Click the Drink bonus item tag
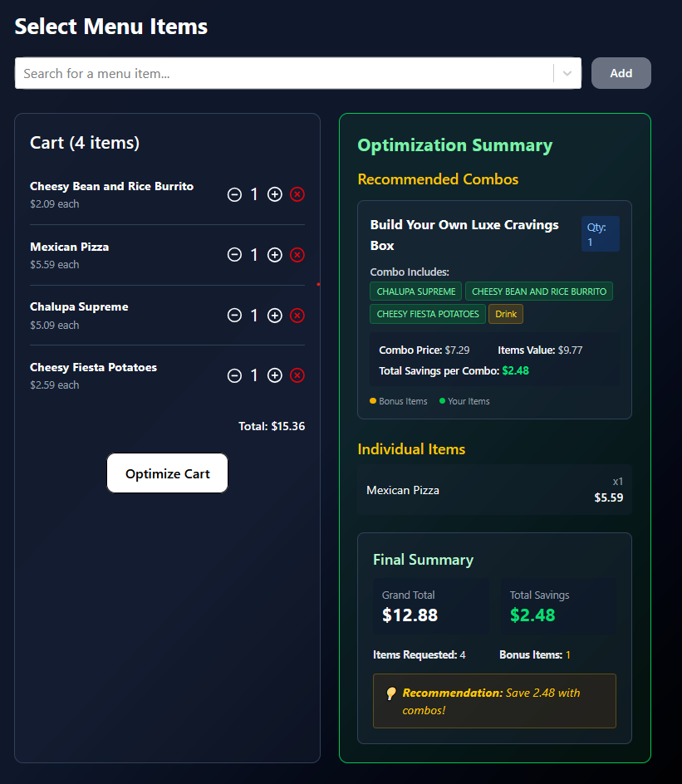Screen dimensions: 682x784 click(x=506, y=314)
